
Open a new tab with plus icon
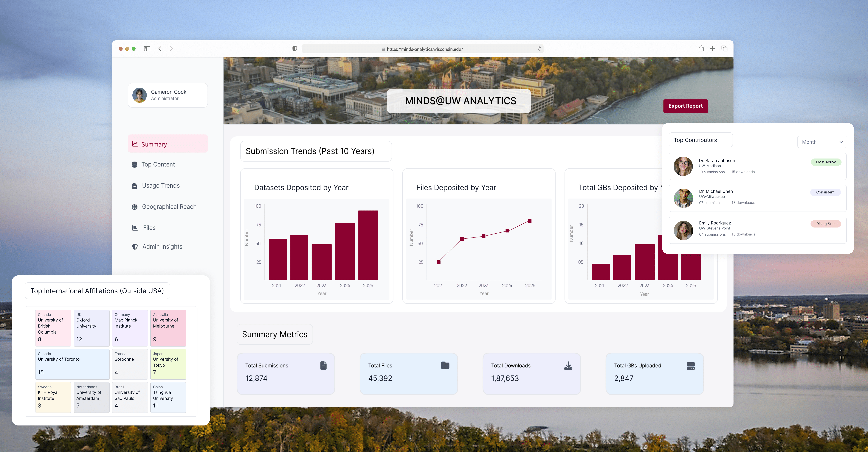(x=712, y=49)
